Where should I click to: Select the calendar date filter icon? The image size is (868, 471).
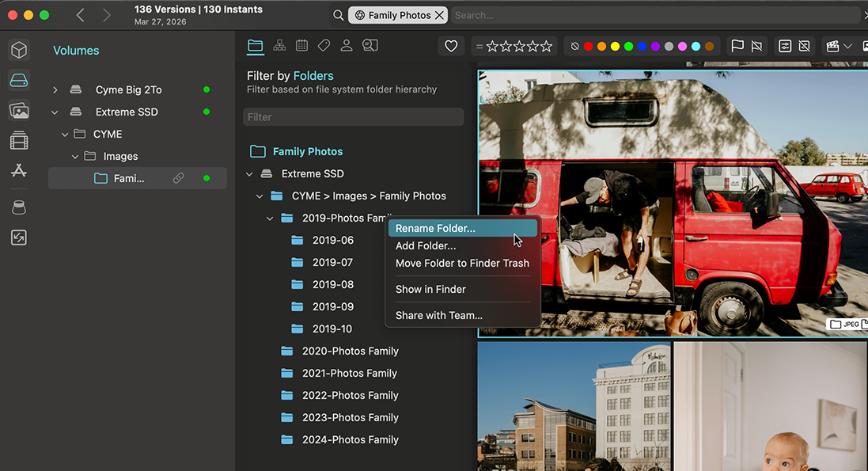[x=301, y=46]
